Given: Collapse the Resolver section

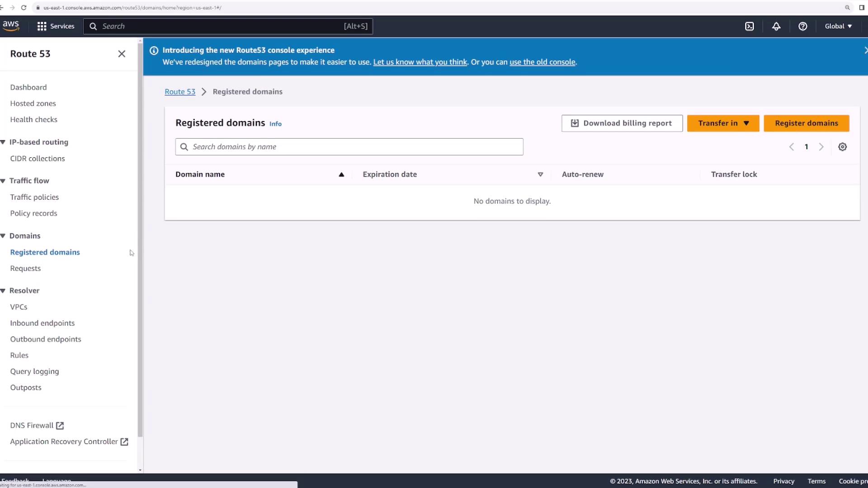Looking at the screenshot, I should point(3,291).
